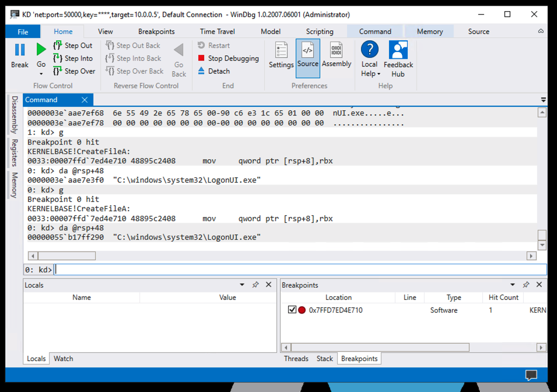Close the Breakpoints panel

coord(539,285)
